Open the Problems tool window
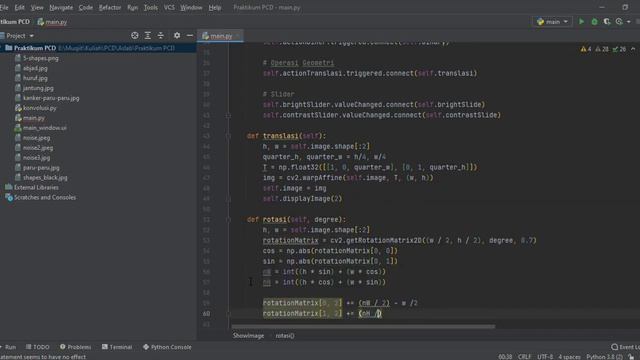The width and height of the screenshot is (640, 360). tap(76, 347)
